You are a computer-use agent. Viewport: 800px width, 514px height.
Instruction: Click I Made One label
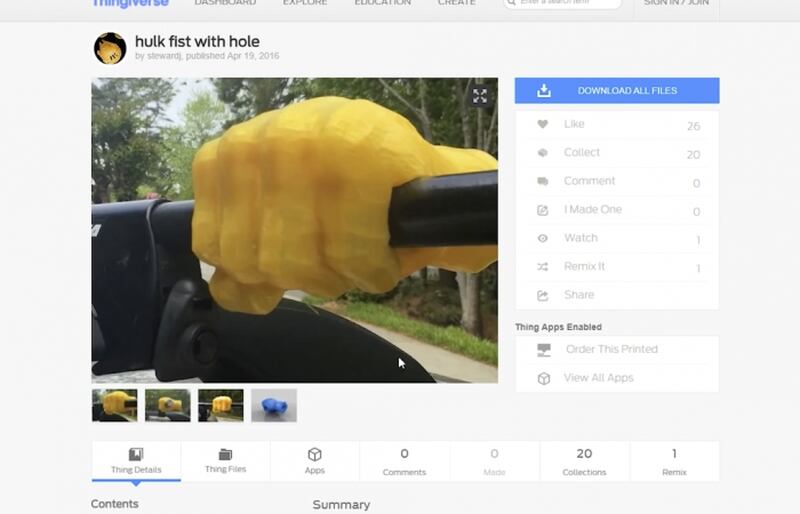coord(592,209)
